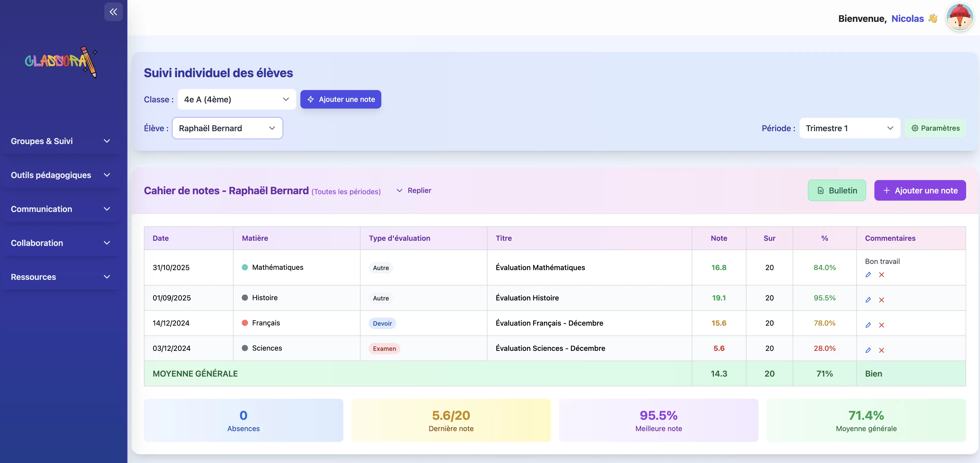
Task: Collapse the sidebar using the double-chevron icon
Action: [x=113, y=12]
